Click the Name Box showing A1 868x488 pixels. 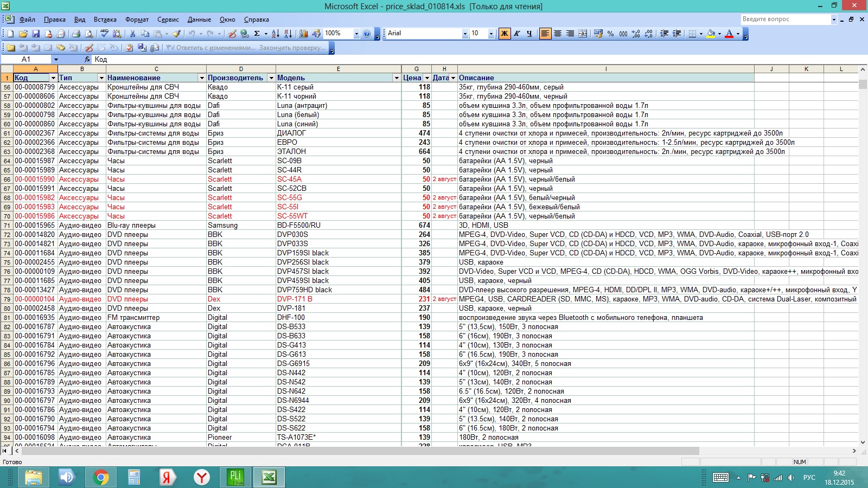pyautogui.click(x=26, y=59)
